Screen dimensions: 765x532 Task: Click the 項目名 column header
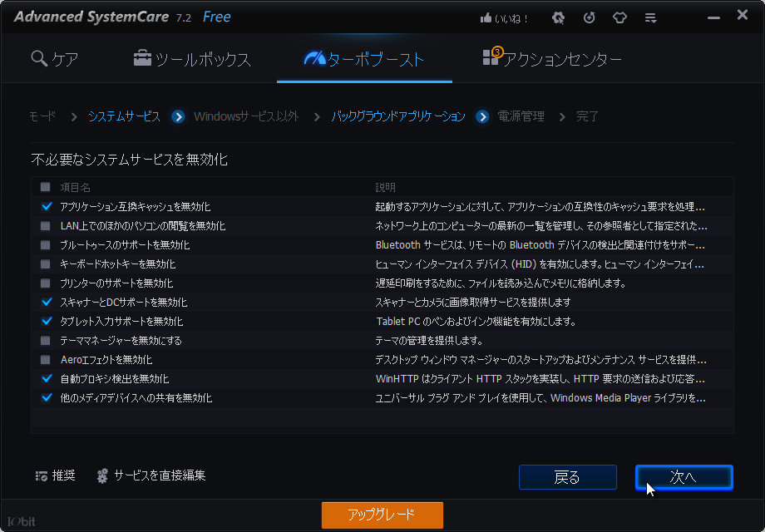75,187
